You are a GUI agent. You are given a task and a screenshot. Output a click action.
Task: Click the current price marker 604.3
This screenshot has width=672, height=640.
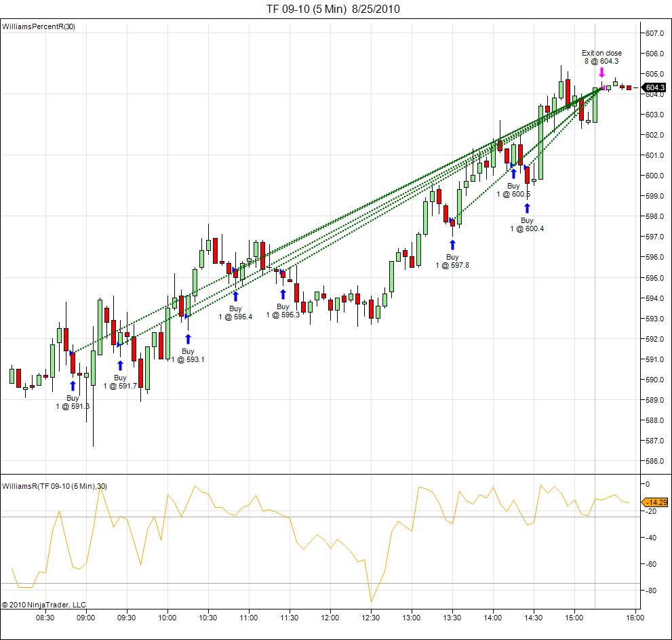click(x=653, y=87)
